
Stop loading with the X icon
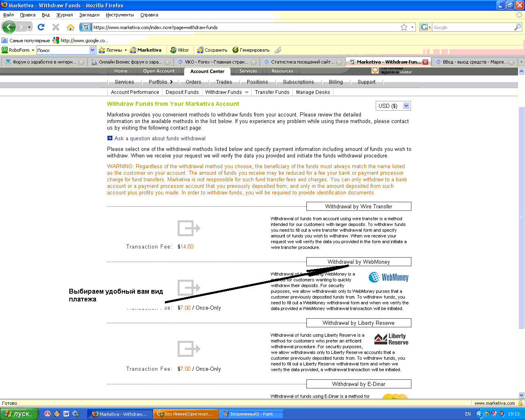(x=56, y=27)
